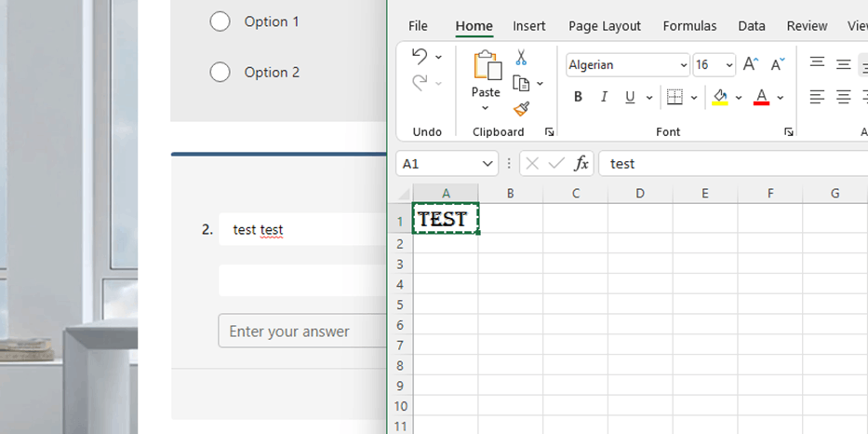Click the empty subtitle field below question
Image resolution: width=868 pixels, height=434 pixels.
[x=302, y=280]
